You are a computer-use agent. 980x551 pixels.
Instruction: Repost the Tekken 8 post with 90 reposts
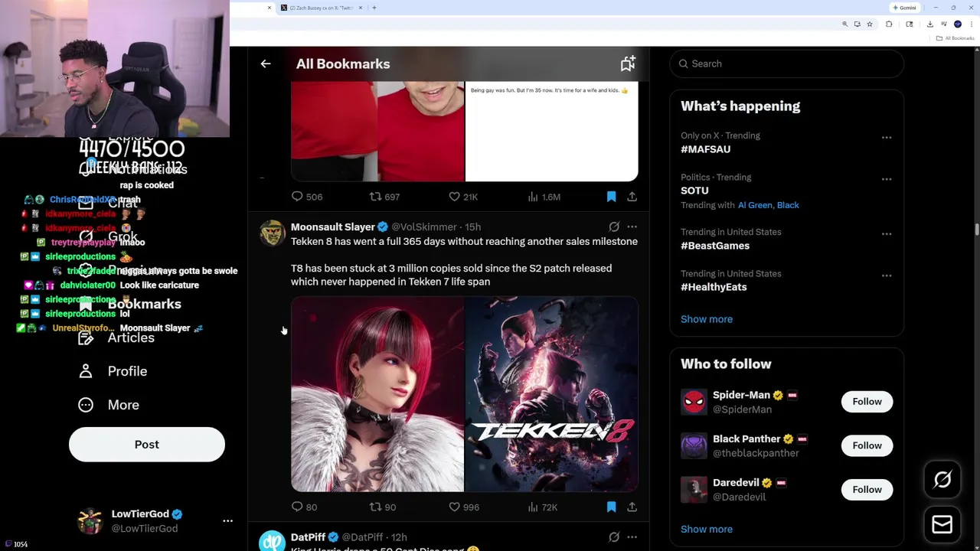click(x=383, y=507)
